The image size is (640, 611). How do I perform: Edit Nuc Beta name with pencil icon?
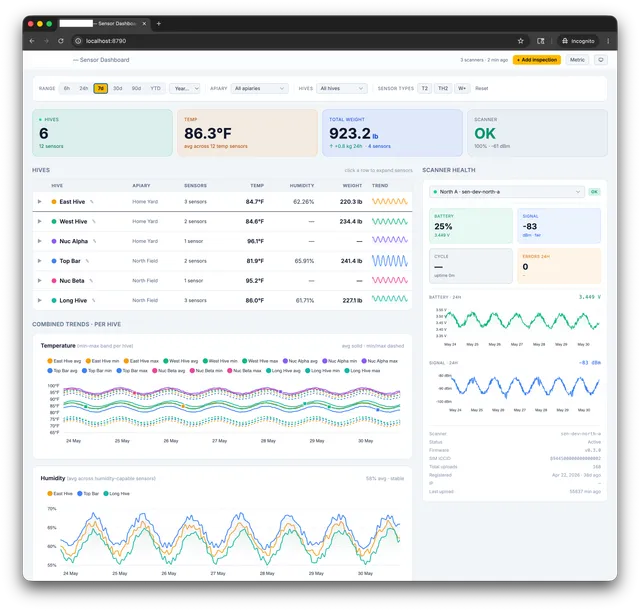(x=91, y=280)
